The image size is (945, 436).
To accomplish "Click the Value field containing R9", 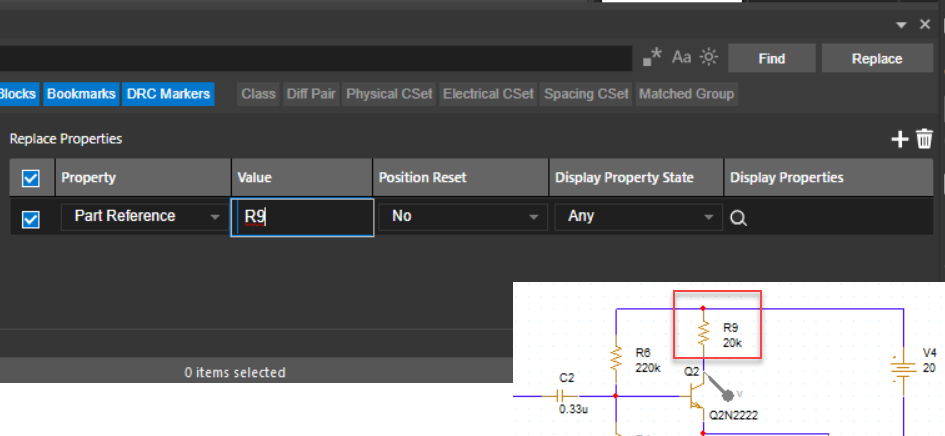I will pos(302,217).
